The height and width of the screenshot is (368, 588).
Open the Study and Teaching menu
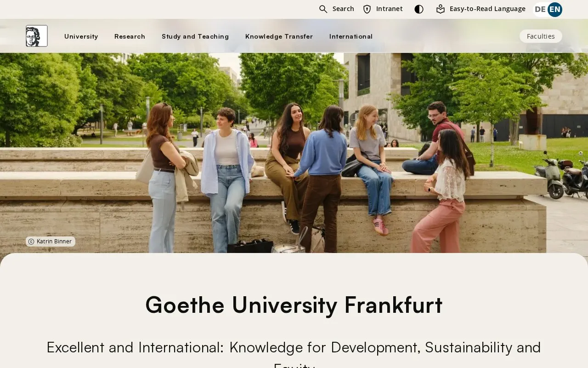point(195,36)
